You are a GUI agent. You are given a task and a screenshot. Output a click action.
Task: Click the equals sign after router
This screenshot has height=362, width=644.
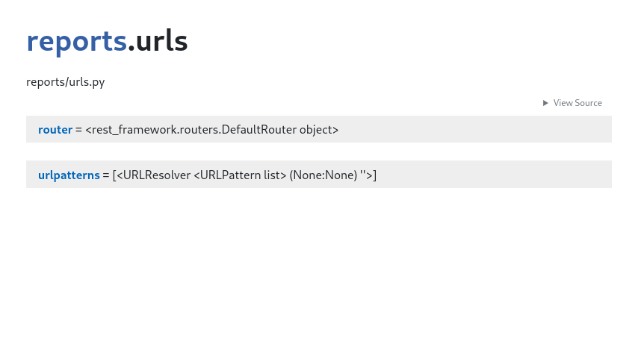78,130
